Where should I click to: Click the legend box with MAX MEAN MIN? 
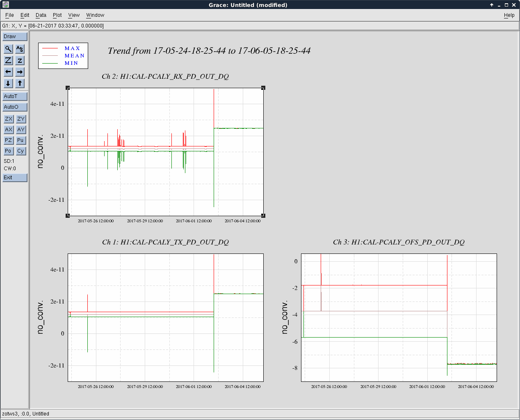click(x=63, y=56)
